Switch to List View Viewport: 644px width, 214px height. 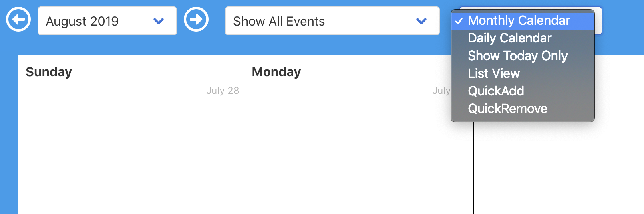click(x=493, y=73)
